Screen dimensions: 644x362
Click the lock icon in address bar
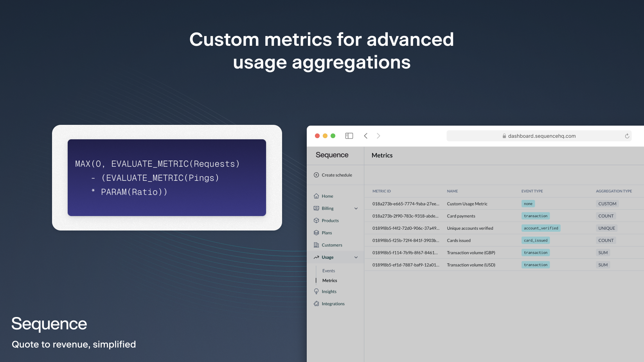[x=504, y=136]
